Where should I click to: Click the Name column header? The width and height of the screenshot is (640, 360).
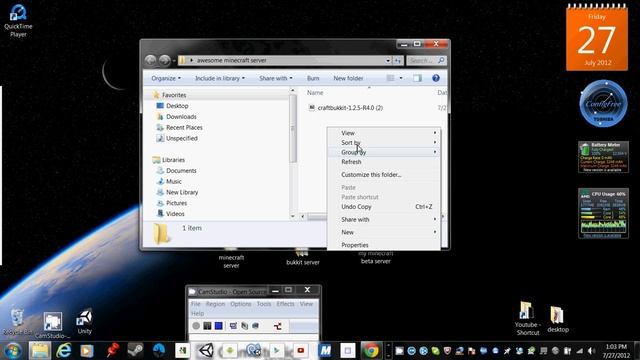click(x=315, y=93)
